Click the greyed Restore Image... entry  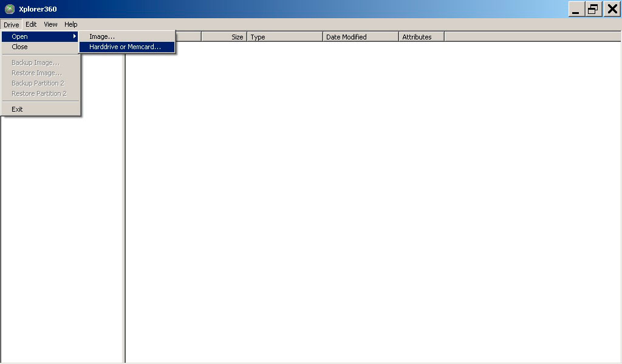pyautogui.click(x=39, y=73)
